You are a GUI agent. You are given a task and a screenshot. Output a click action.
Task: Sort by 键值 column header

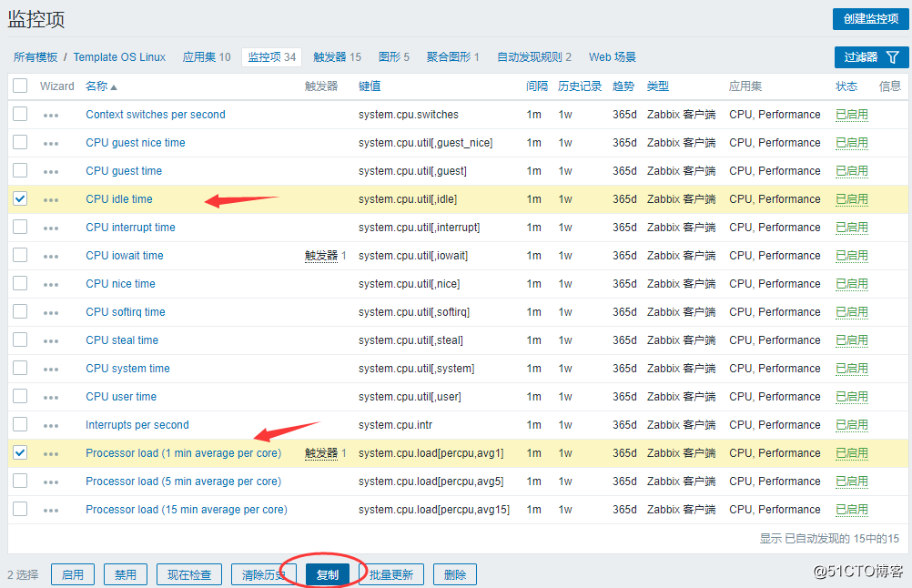click(370, 86)
